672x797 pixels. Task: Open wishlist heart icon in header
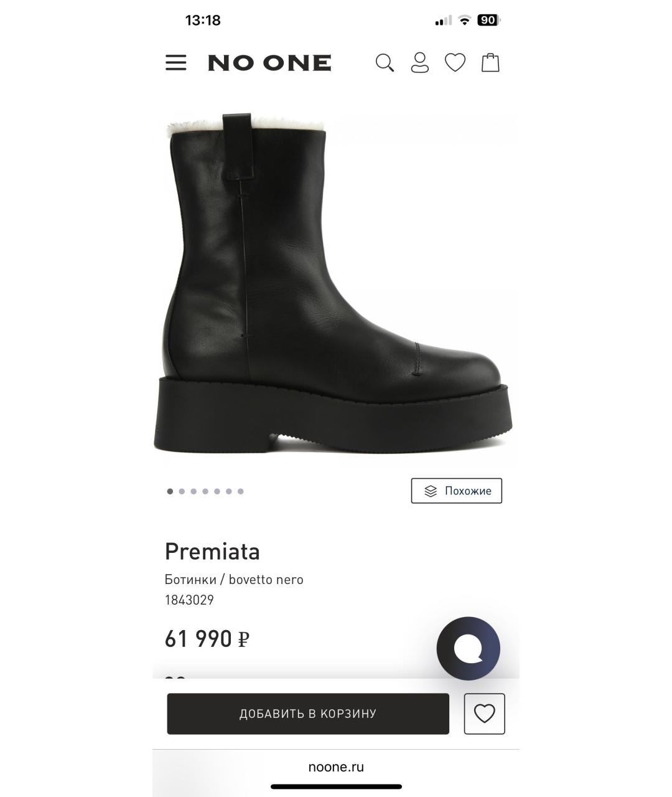click(x=455, y=63)
